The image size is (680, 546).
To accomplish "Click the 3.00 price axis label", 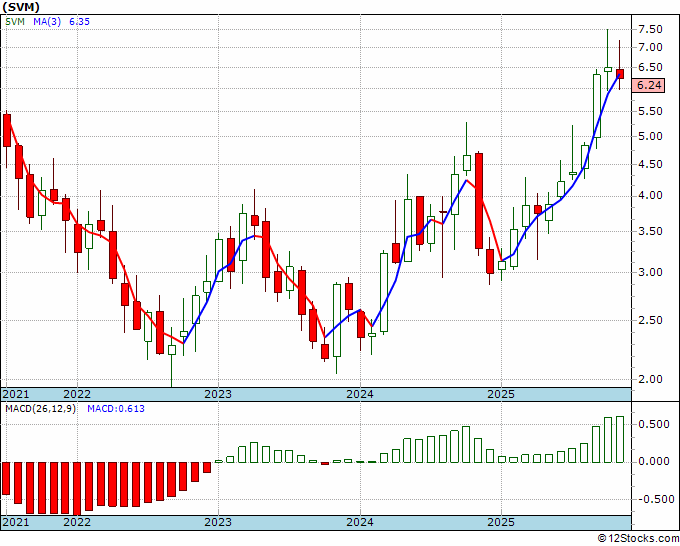I will pyautogui.click(x=650, y=272).
